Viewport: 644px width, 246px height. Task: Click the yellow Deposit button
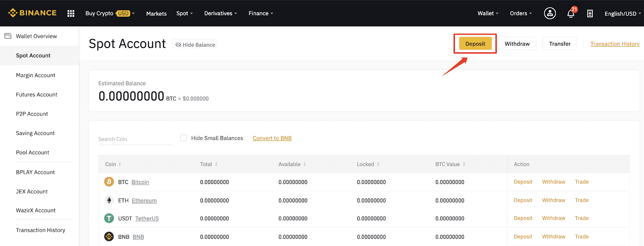point(475,43)
